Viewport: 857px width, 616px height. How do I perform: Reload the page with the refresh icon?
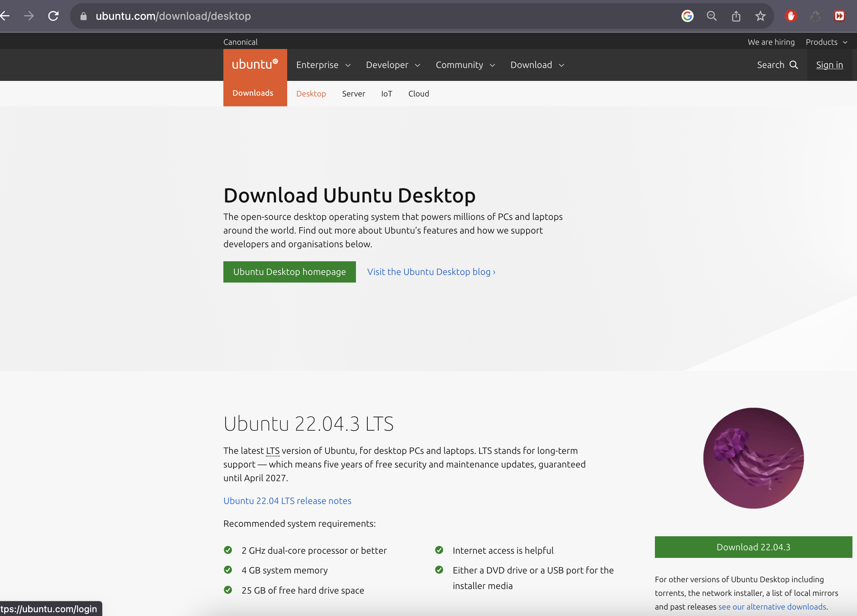[54, 16]
